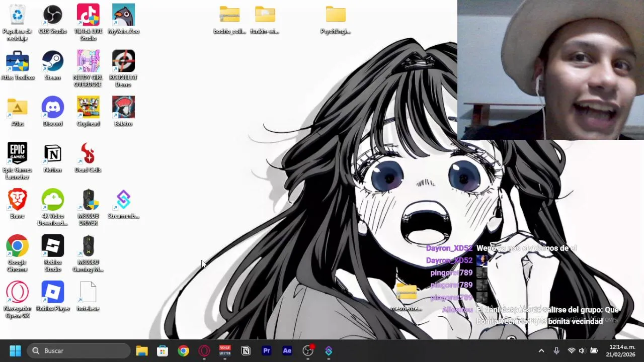
Task: Select the Roblox Studio desktop icon
Action: tap(52, 254)
